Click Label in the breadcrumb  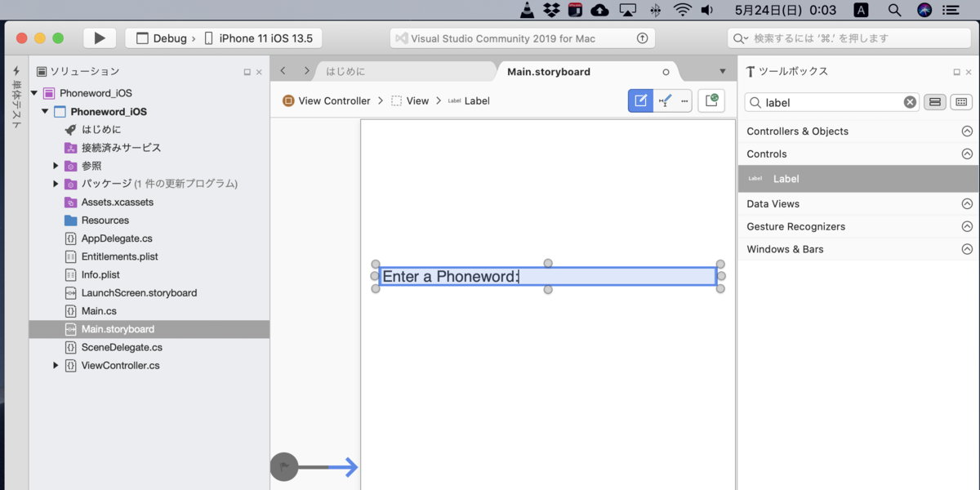pos(469,100)
